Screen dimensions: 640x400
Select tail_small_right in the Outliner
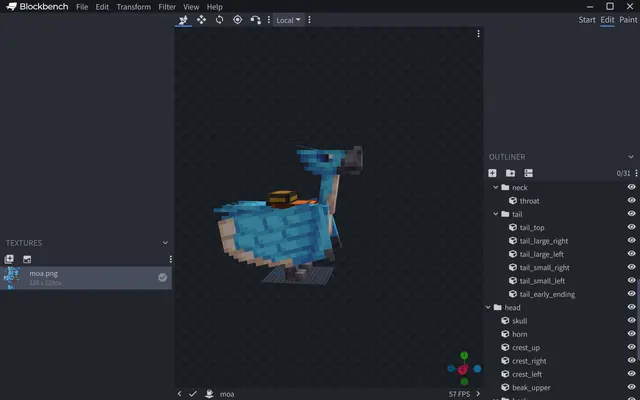[x=544, y=268]
